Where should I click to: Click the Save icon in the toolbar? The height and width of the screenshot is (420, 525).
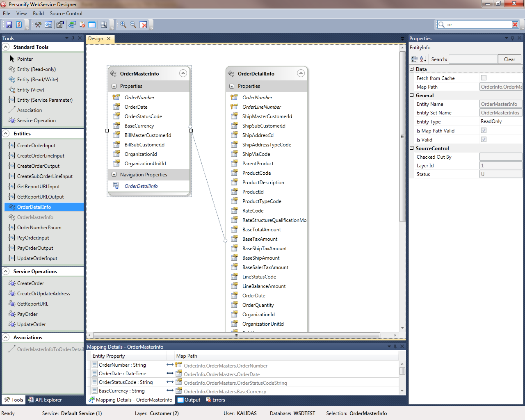[9, 25]
